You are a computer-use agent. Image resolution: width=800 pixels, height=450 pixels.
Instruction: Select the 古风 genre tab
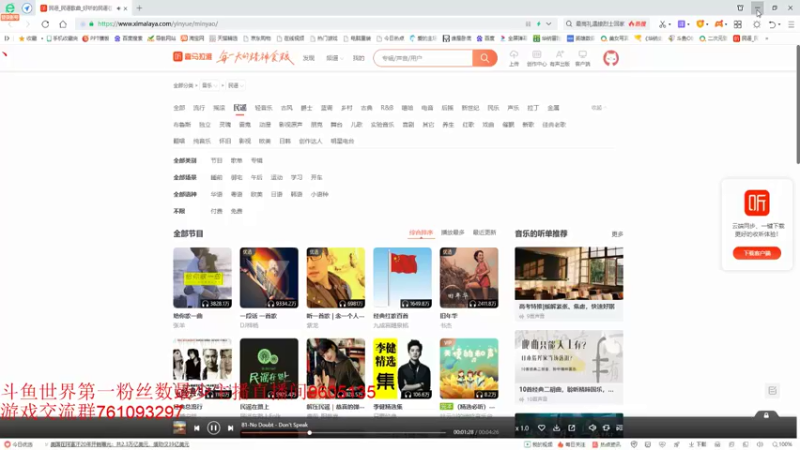click(287, 108)
